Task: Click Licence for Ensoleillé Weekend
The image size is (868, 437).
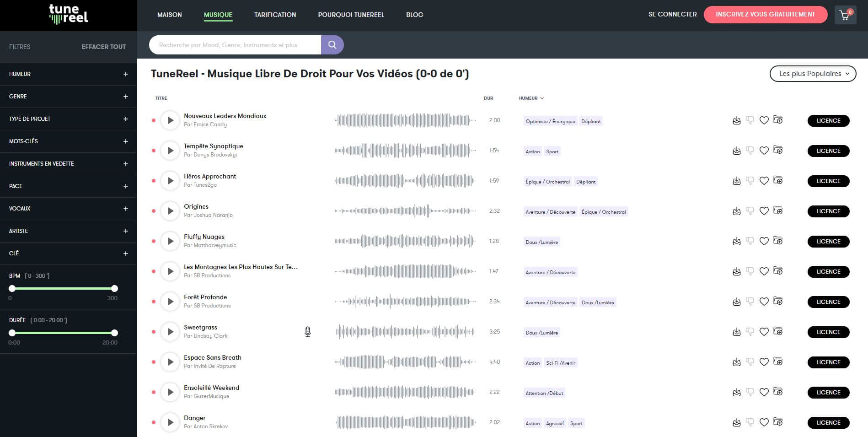Action: point(828,393)
